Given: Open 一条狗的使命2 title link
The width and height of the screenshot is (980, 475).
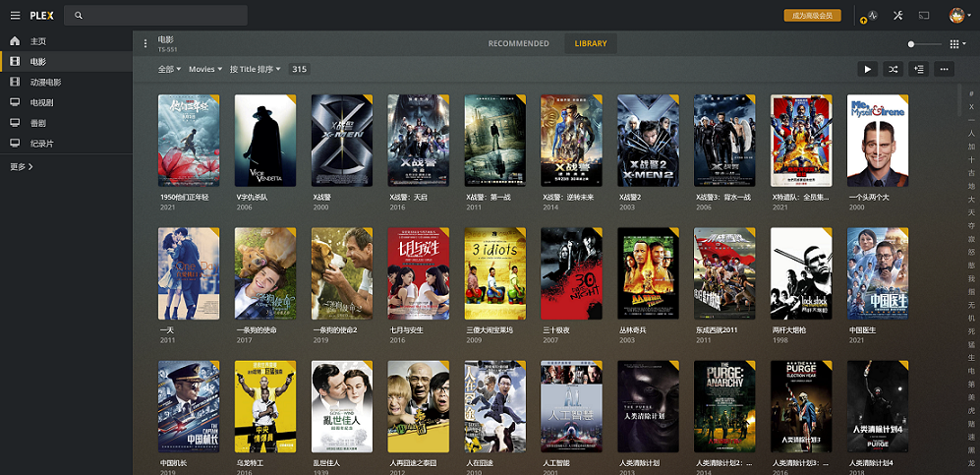Looking at the screenshot, I should coord(335,330).
